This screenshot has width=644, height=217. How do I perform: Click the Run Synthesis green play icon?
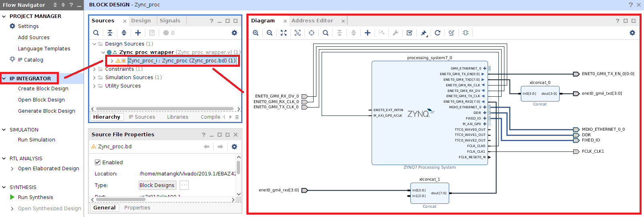12,197
